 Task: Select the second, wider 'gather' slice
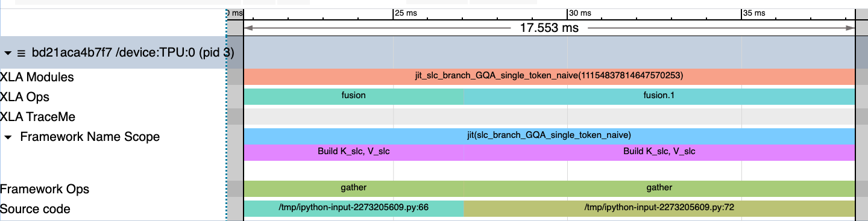pos(659,188)
